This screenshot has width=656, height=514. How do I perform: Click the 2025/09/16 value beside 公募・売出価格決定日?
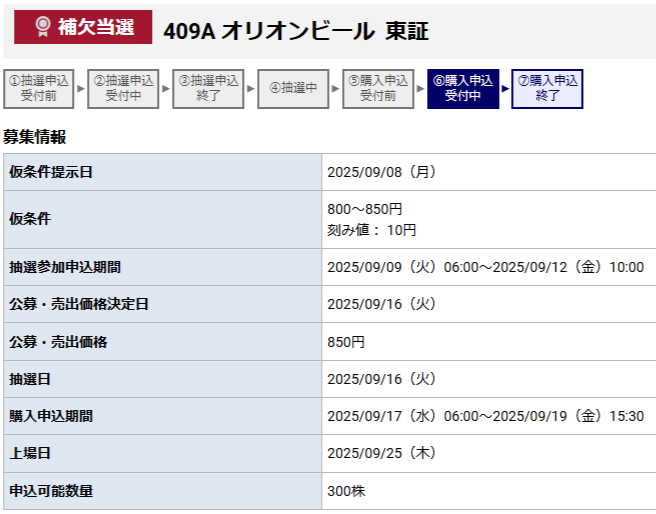coord(382,304)
